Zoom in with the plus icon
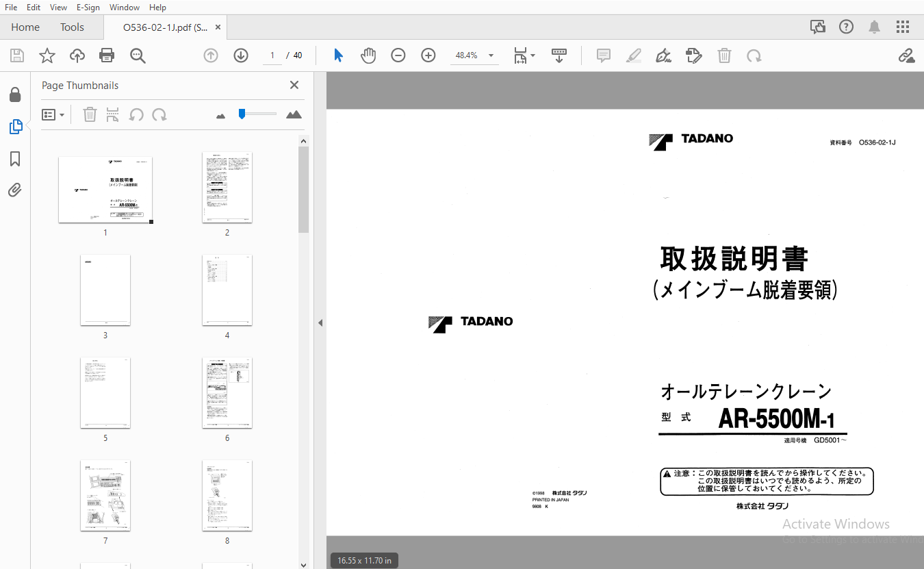Screen dimensions: 924x569 [428, 55]
